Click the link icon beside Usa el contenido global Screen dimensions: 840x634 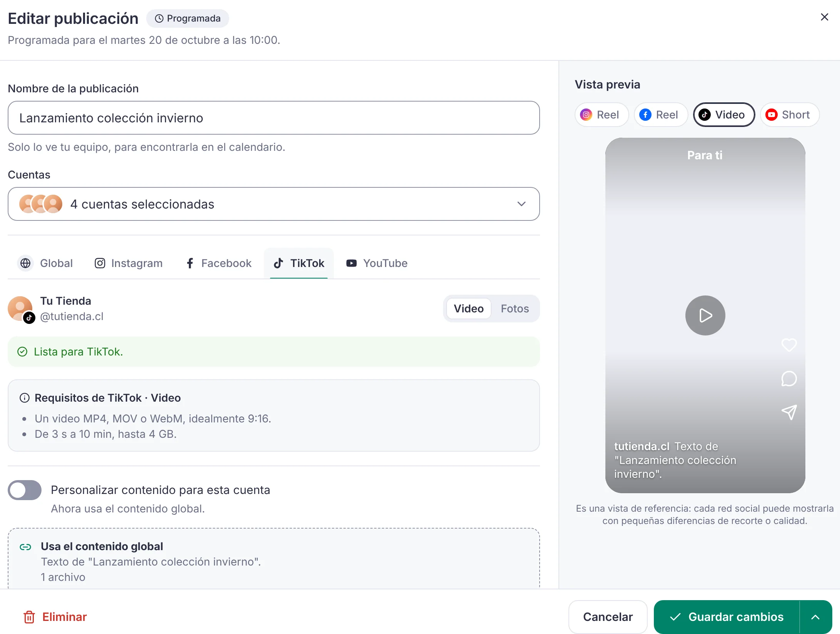[x=25, y=547]
